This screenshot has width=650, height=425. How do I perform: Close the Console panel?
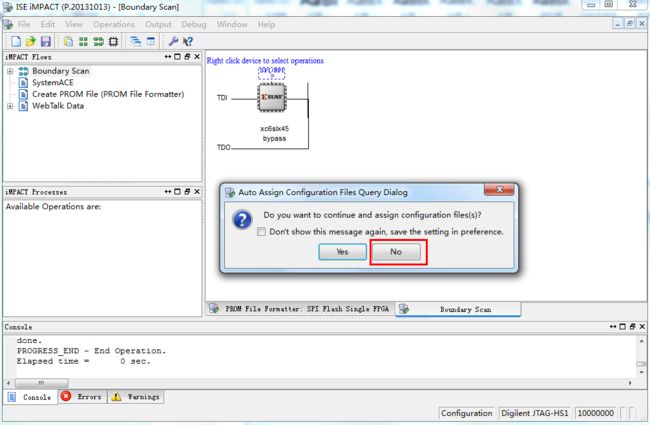coord(643,327)
